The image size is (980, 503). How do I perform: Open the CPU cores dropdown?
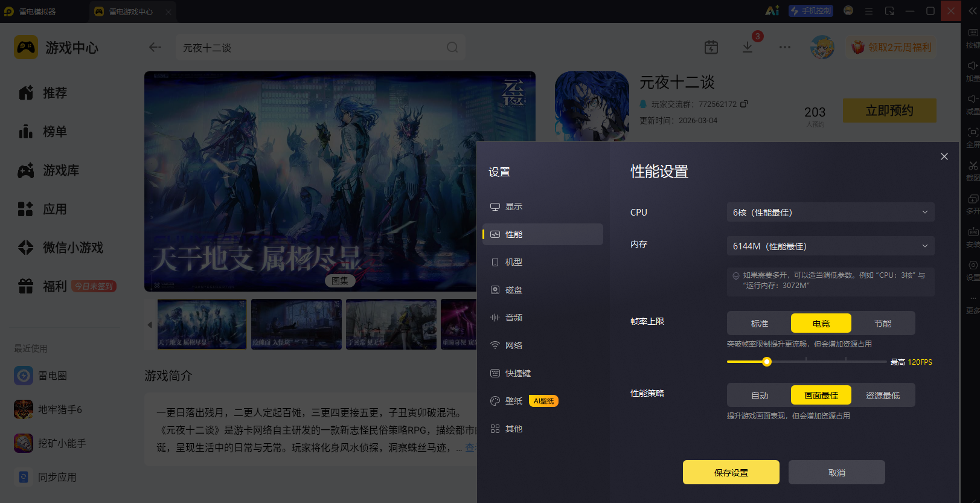coord(831,212)
